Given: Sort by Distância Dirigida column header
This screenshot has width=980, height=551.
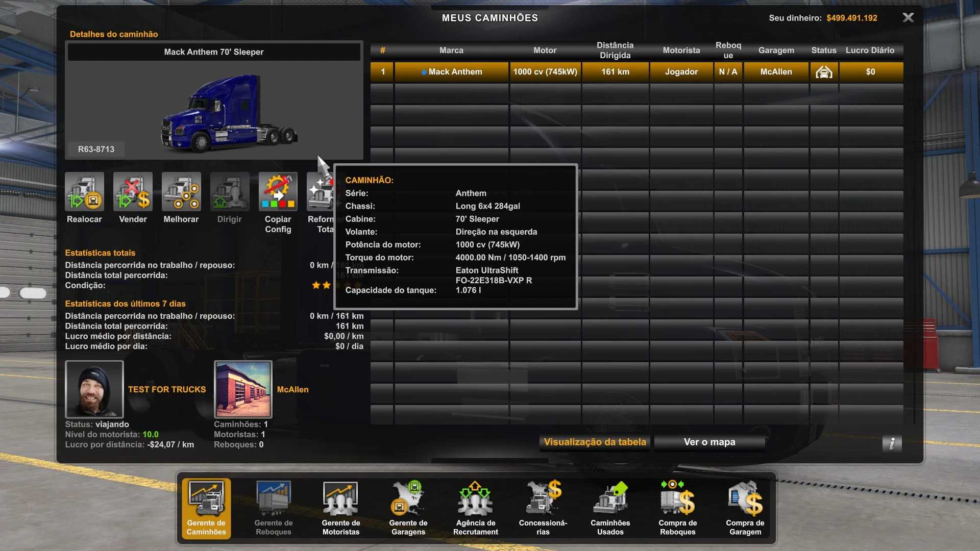Looking at the screenshot, I should [615, 50].
